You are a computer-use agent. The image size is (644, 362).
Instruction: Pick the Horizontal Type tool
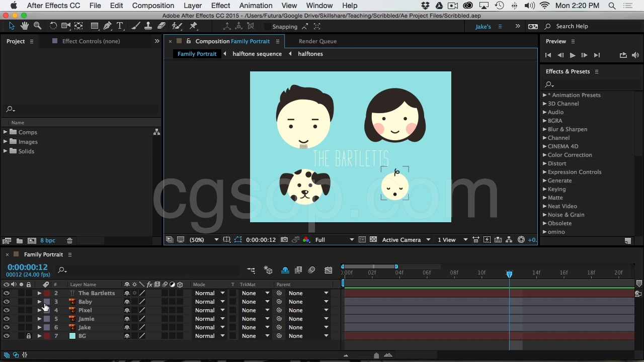tap(120, 26)
